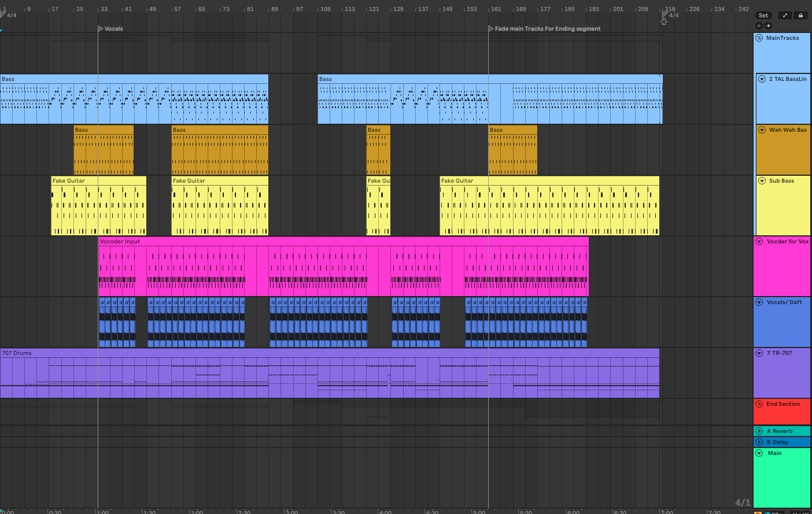The height and width of the screenshot is (514, 812).
Task: Collapse the Sub Bass track
Action: pos(762,180)
